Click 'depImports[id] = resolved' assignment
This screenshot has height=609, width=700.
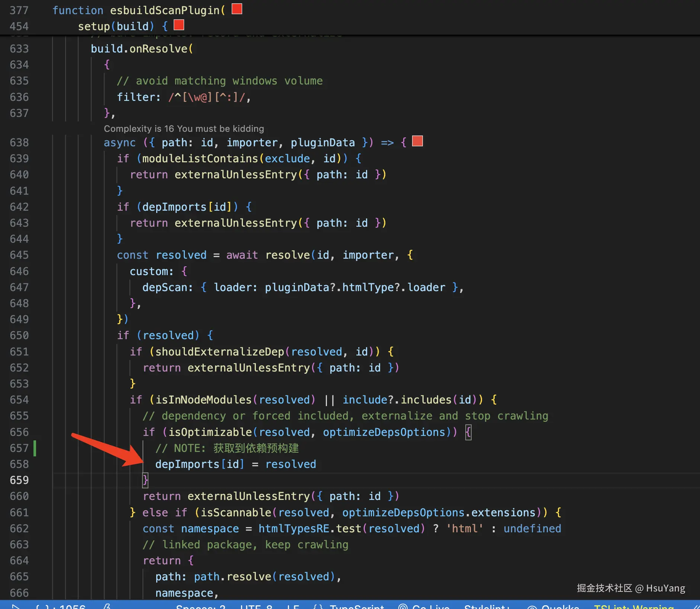(236, 464)
